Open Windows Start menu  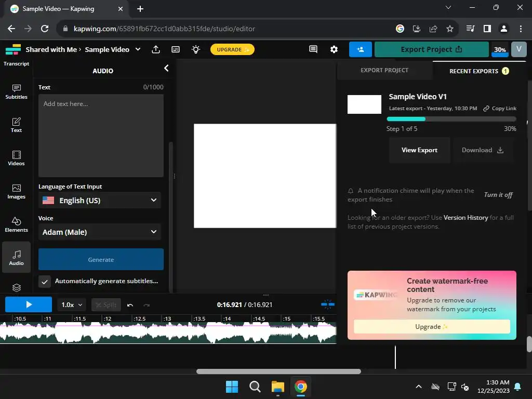tap(232, 387)
